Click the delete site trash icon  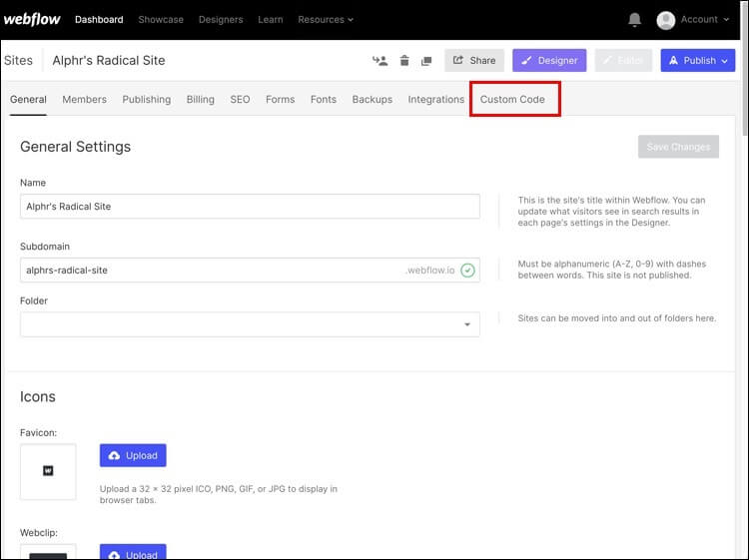pos(404,61)
